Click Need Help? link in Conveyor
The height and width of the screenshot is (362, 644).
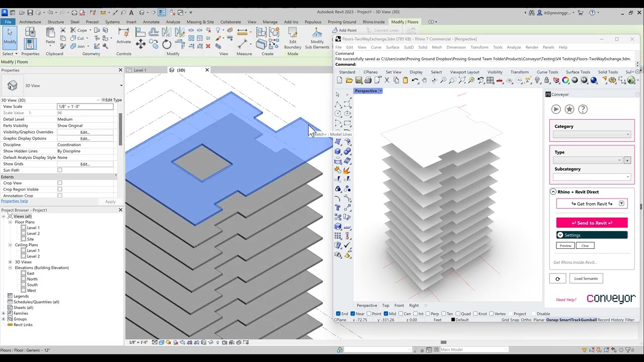[566, 300]
